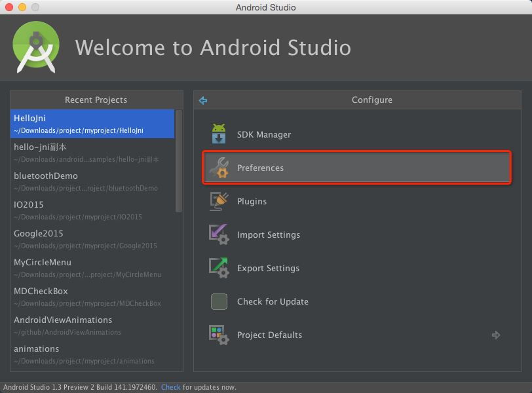Open the hello-jni副本 project
The image size is (532, 393).
92,153
